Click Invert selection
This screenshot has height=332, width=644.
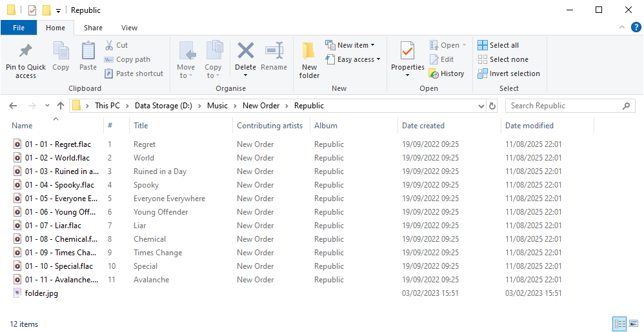[509, 73]
